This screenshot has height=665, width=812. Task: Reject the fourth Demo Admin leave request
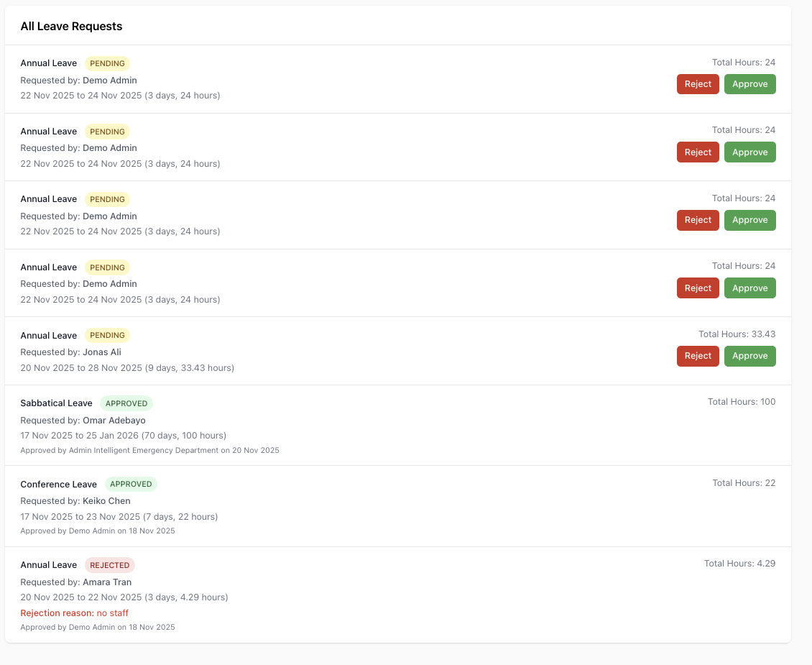coord(698,288)
